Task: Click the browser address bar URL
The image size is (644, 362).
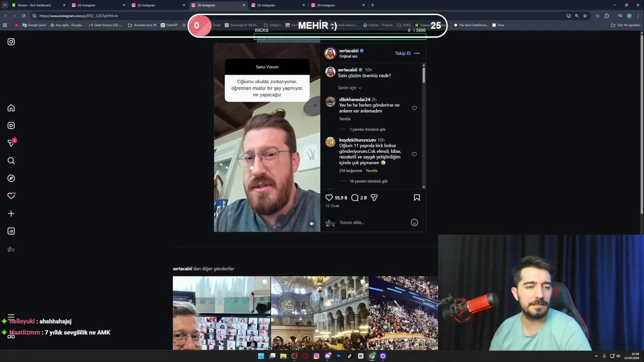Action: pyautogui.click(x=78, y=16)
